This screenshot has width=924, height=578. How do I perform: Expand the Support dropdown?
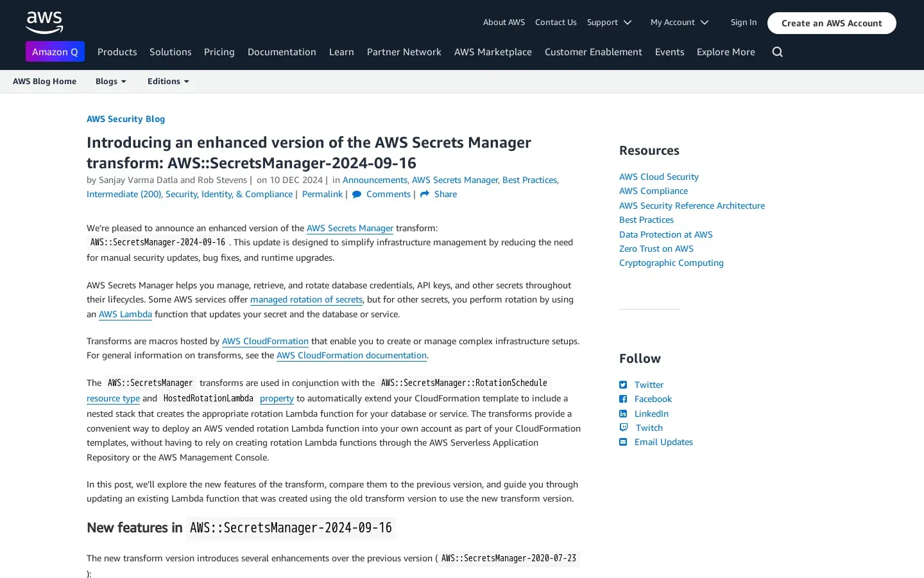click(609, 22)
